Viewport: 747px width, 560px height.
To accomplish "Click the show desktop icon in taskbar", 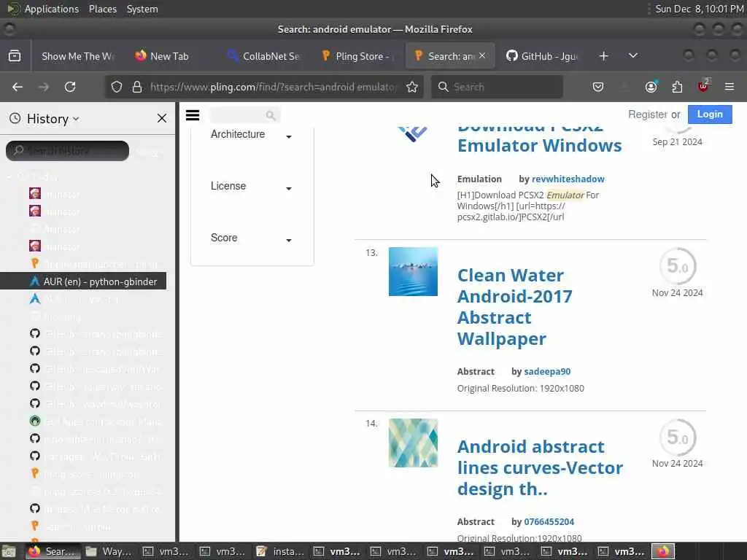I will pyautogui.click(x=9, y=551).
